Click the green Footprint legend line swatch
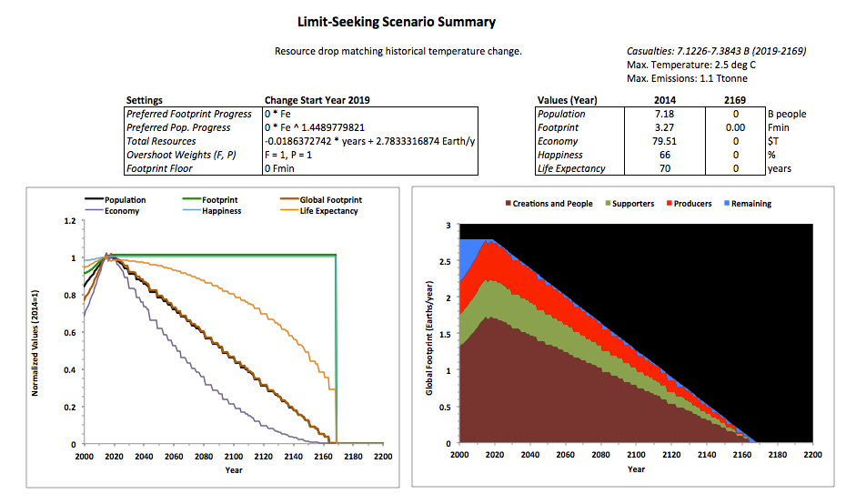 pyautogui.click(x=192, y=198)
